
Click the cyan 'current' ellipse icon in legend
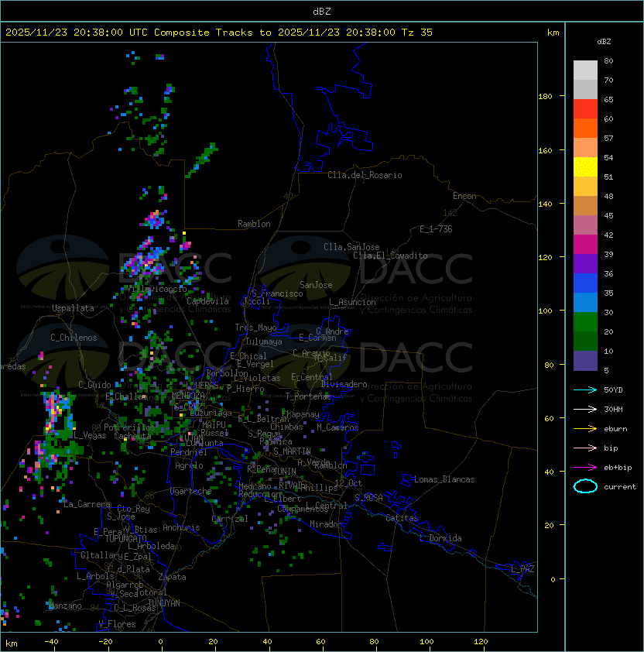point(585,486)
